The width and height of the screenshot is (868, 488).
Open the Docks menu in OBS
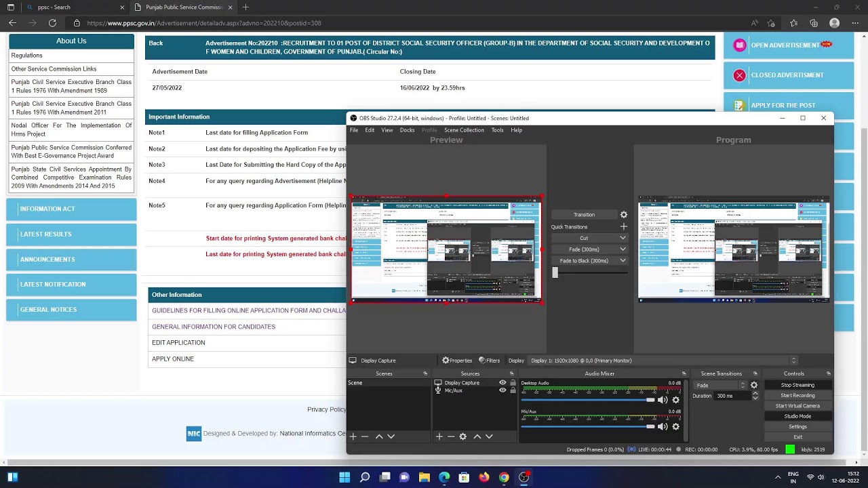click(407, 130)
